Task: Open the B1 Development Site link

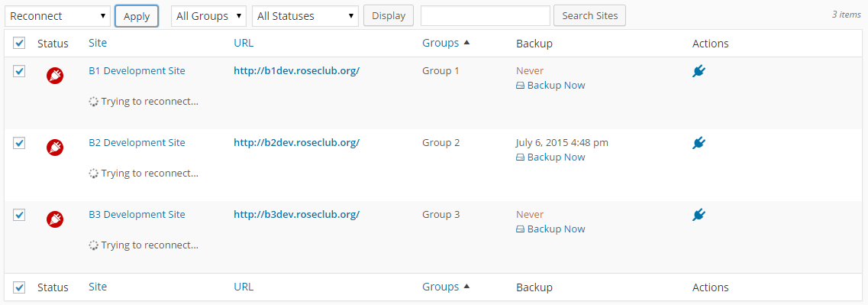Action: [x=137, y=70]
